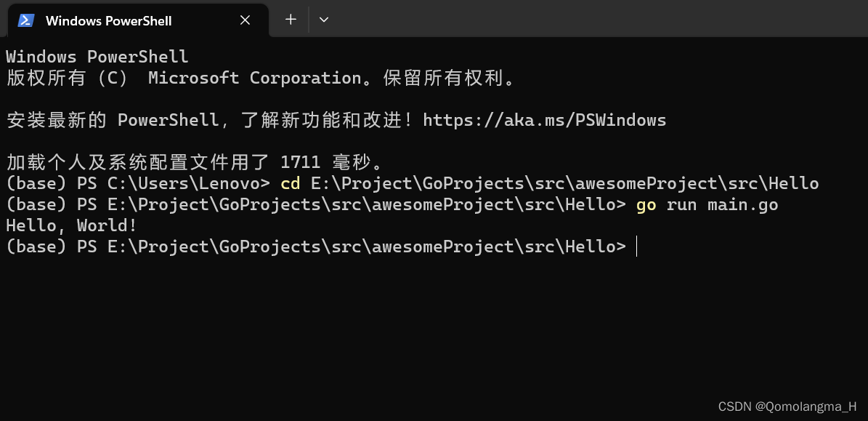Viewport: 868px width, 421px height.
Task: Open a new tab with plus button
Action: [291, 20]
